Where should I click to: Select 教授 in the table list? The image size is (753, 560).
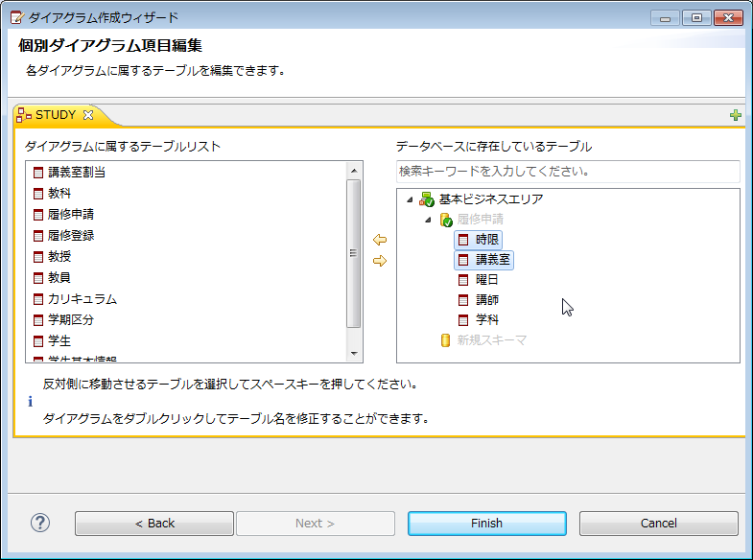tap(59, 257)
